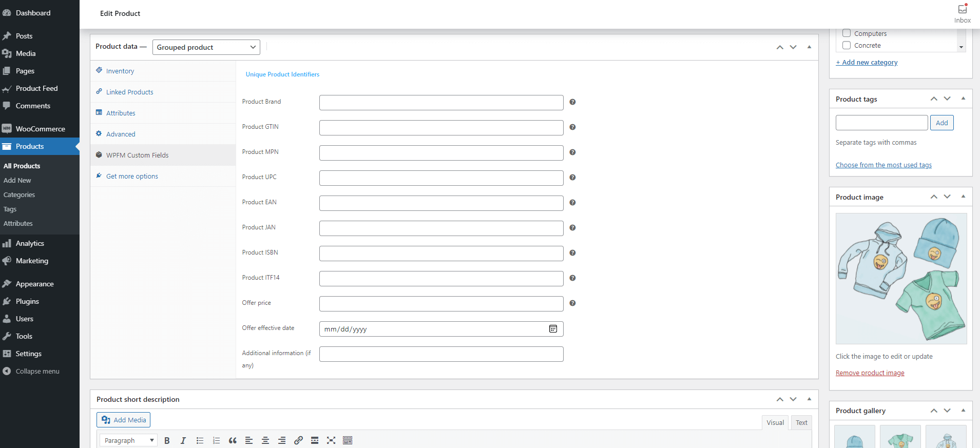Click help icon next to Product EAN

tap(572, 203)
